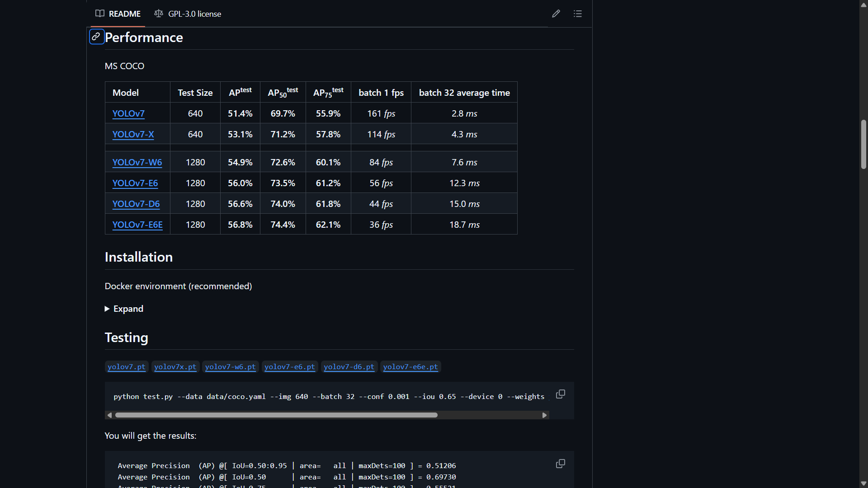Viewport: 868px width, 488px height.
Task: Download yolov7-e6e.pt weights link
Action: (x=410, y=366)
